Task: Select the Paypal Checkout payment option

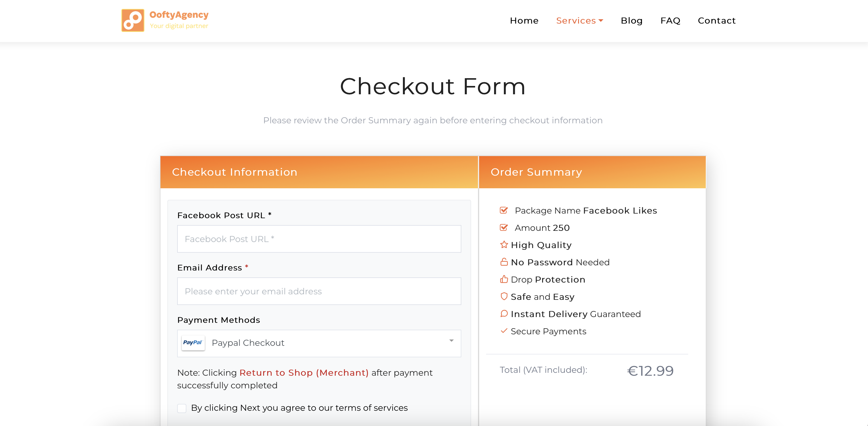Action: coord(319,343)
